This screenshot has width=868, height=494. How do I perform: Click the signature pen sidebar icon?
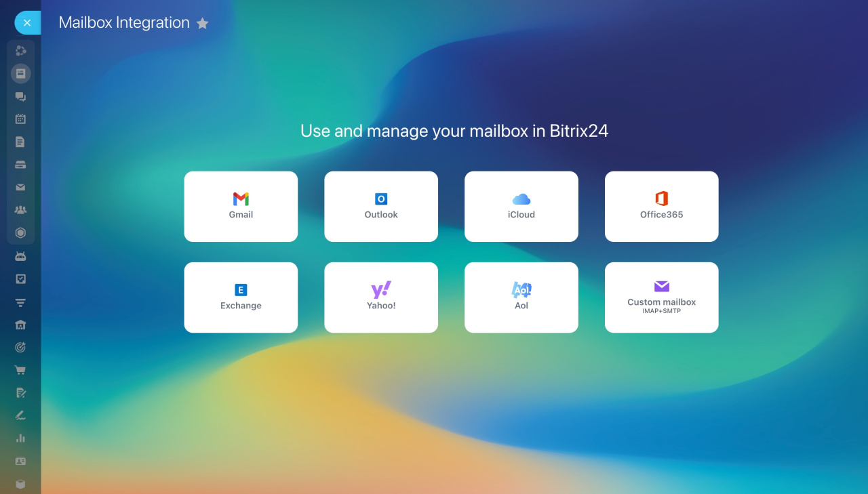point(20,415)
